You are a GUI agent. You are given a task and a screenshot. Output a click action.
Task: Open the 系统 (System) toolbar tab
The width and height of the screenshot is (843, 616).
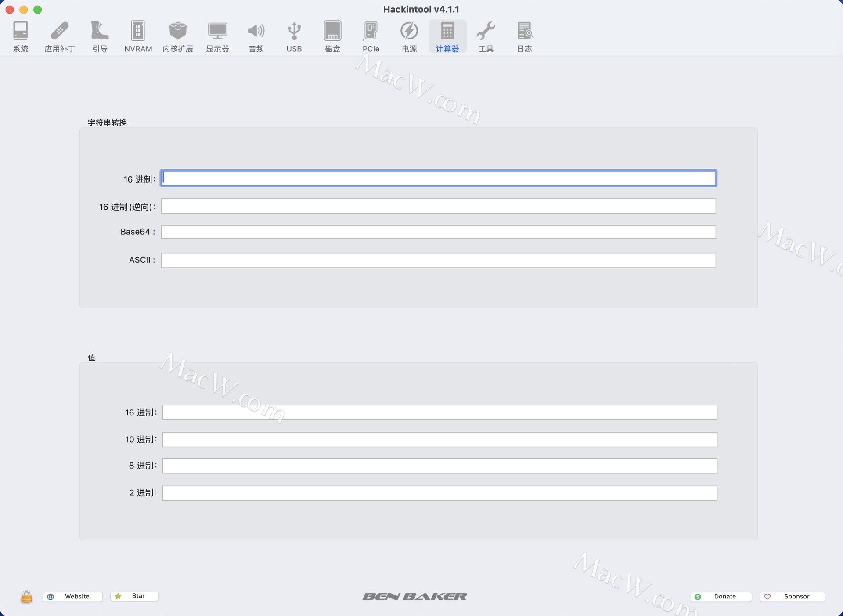point(21,36)
